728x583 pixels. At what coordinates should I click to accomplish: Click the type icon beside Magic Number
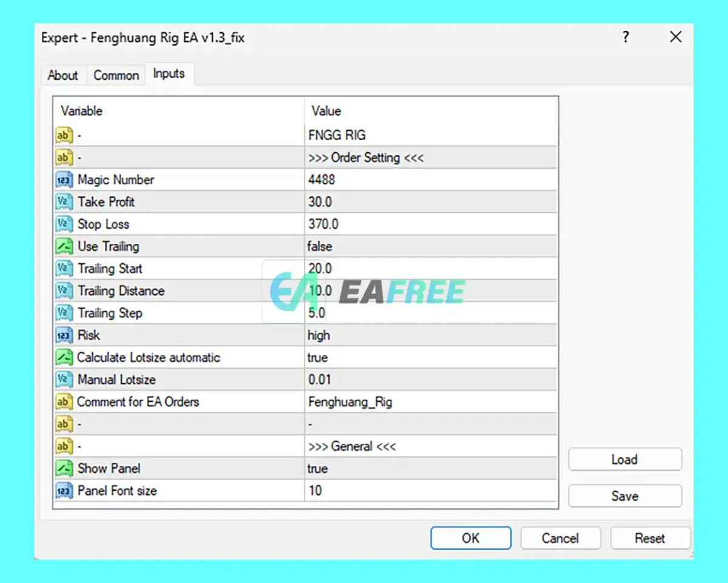click(x=64, y=180)
